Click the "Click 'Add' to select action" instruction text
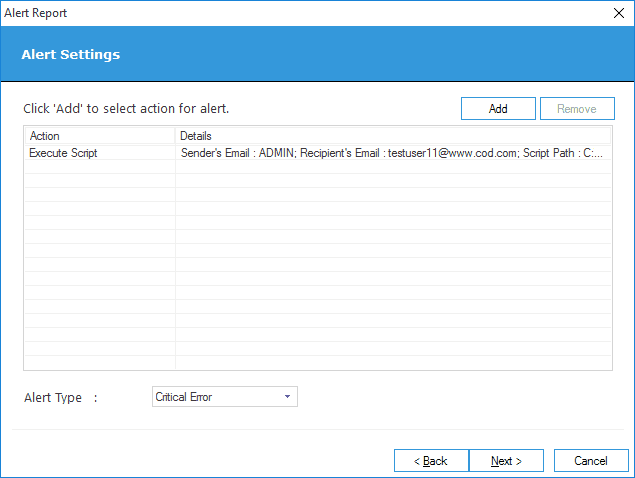Image resolution: width=635 pixels, height=478 pixels. click(x=126, y=109)
